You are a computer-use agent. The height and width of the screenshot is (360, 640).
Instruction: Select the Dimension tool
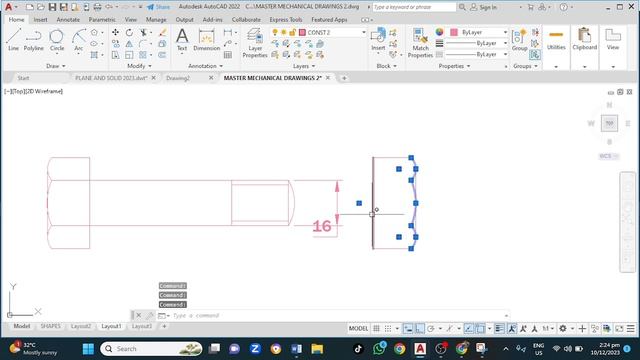207,40
